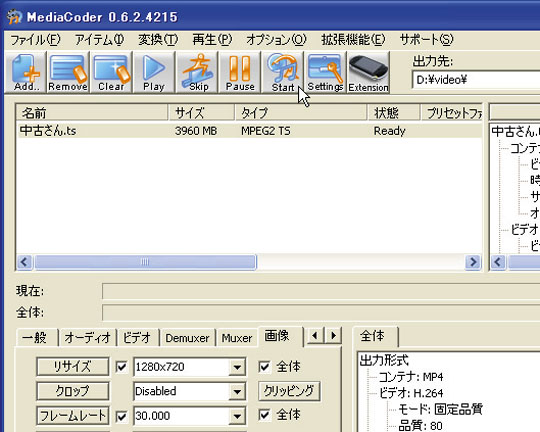540x432 pixels.
Task: Select コンテナ: MP4 tree entry
Action: (x=411, y=377)
